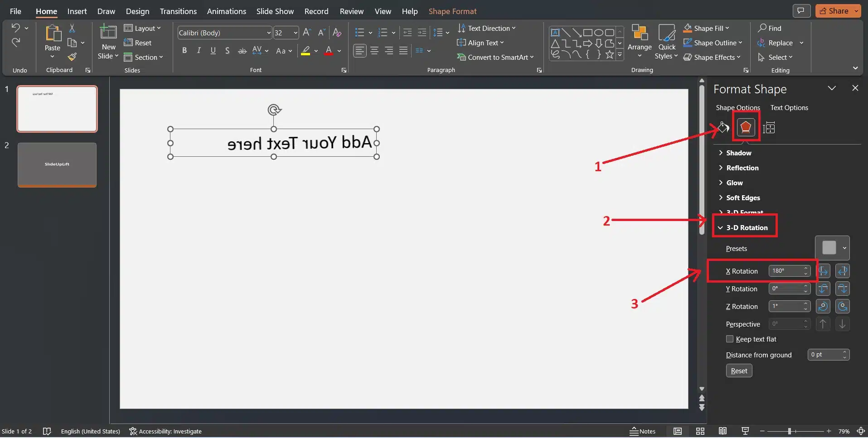Open the Arrange tool

coord(639,41)
